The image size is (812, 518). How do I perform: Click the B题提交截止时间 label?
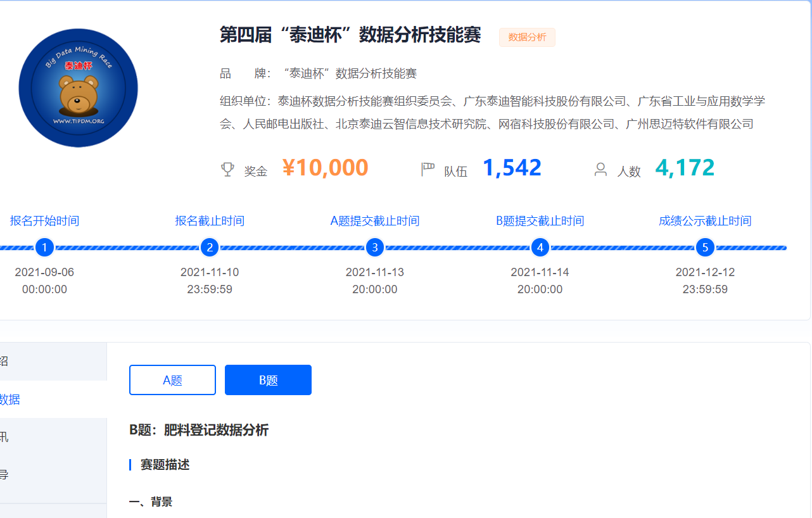pyautogui.click(x=540, y=221)
